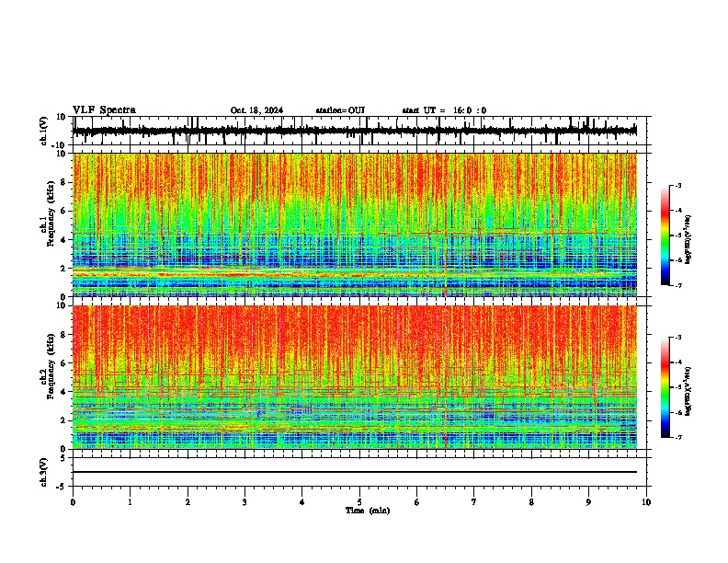Click the "start UT = 16:0 :0" text

(x=444, y=110)
